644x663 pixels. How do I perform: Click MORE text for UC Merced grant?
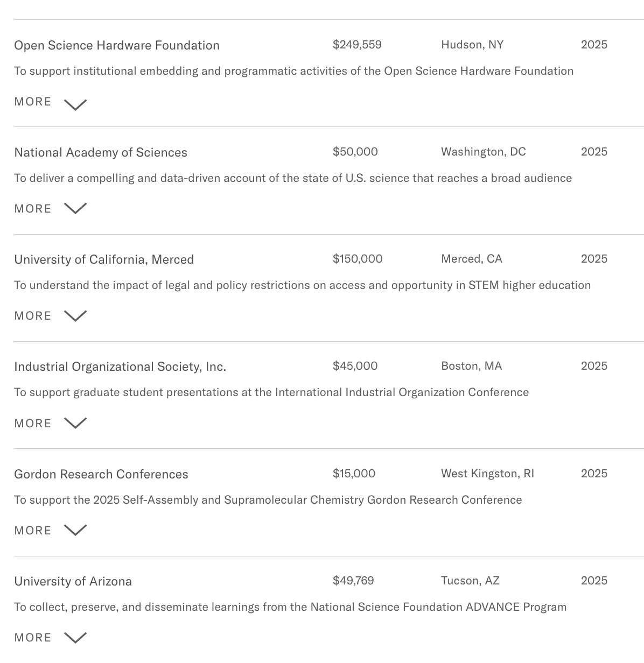[33, 316]
